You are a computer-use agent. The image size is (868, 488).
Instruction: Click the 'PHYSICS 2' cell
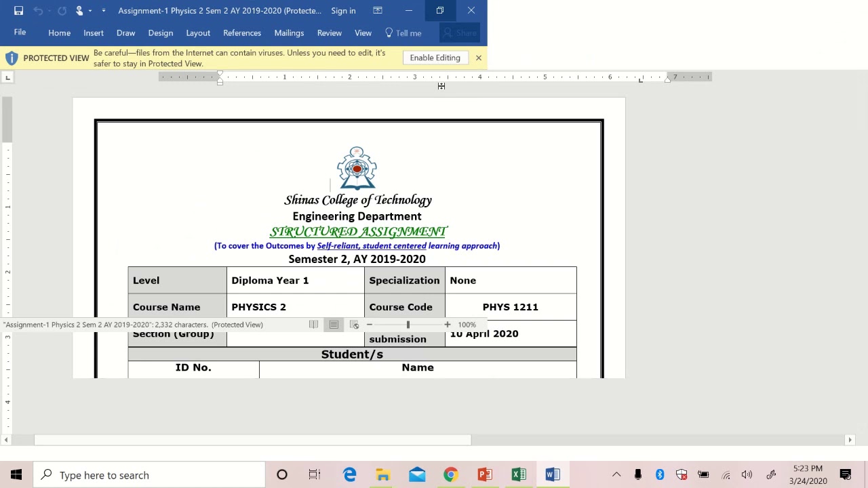pos(296,307)
